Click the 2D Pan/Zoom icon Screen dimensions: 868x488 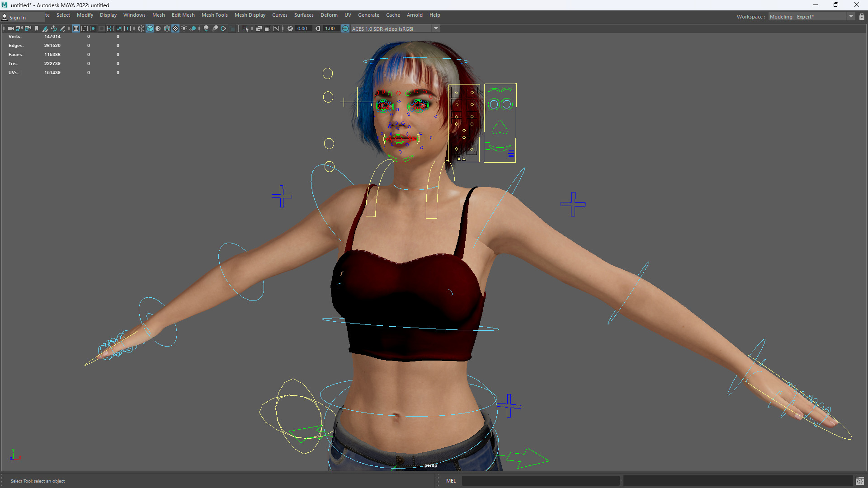point(54,28)
